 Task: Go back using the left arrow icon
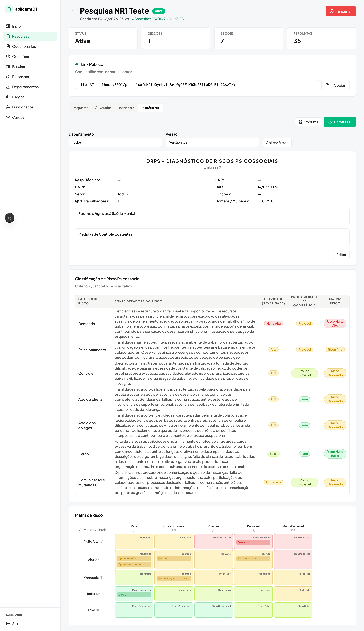pyautogui.click(x=73, y=11)
